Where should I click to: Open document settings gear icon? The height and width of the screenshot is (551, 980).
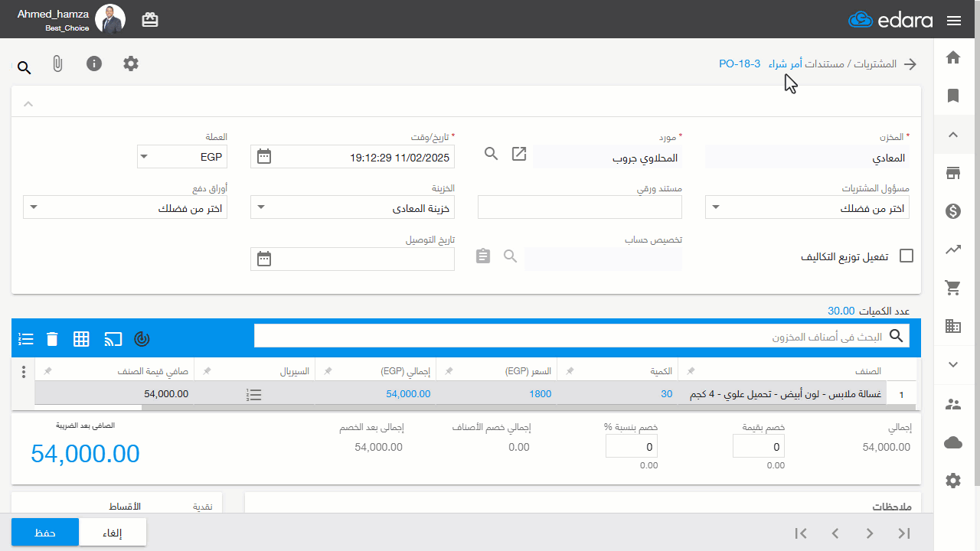tap(131, 64)
